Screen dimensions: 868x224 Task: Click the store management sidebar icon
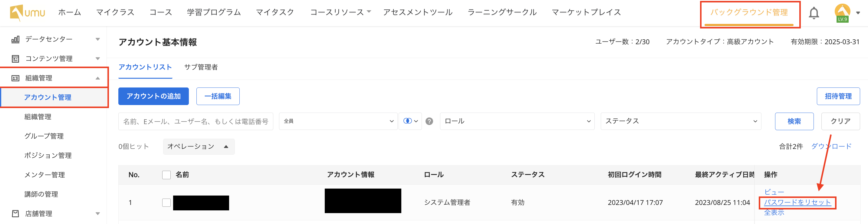point(15,214)
